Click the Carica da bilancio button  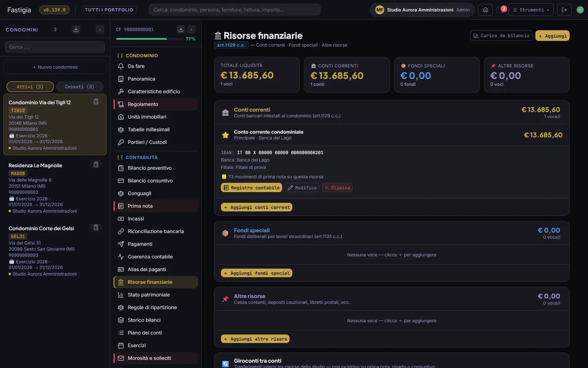tap(501, 36)
